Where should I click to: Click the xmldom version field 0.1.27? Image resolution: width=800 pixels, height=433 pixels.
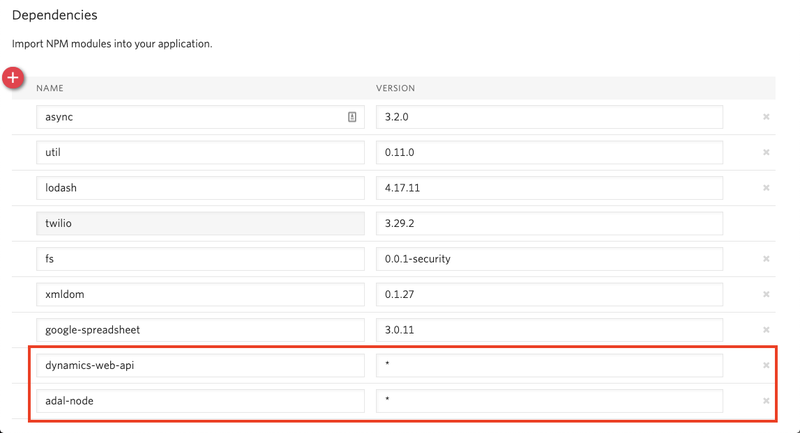click(x=549, y=295)
